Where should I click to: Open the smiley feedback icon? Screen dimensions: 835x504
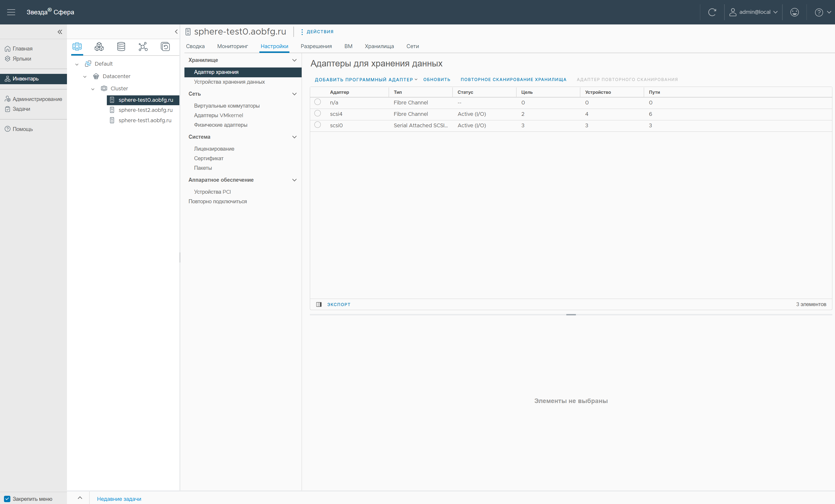(x=794, y=12)
